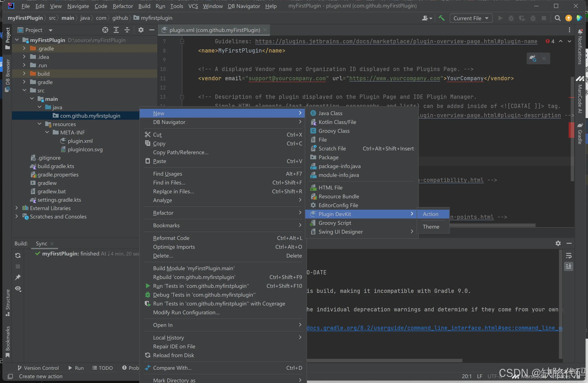Viewport: 588px width, 383px height.
Task: Click the line separator LF status entry
Action: pos(480,376)
